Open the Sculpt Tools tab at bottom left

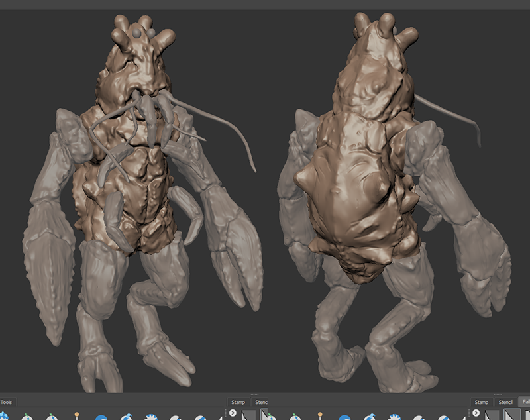(x=7, y=402)
